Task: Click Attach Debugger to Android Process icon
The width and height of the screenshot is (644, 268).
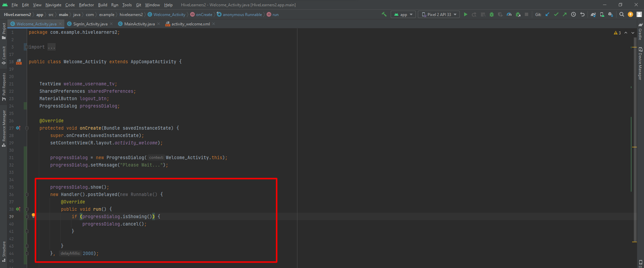Action: pos(518,15)
